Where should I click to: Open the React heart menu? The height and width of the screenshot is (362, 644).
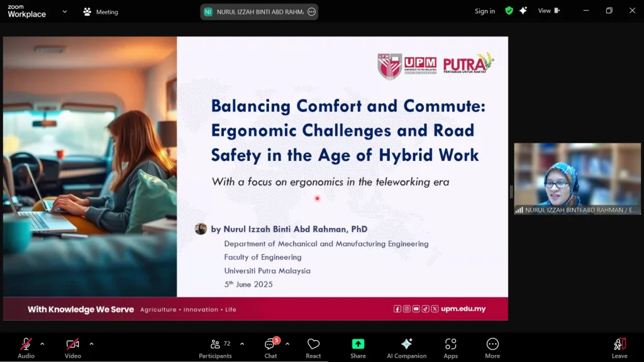pyautogui.click(x=313, y=348)
